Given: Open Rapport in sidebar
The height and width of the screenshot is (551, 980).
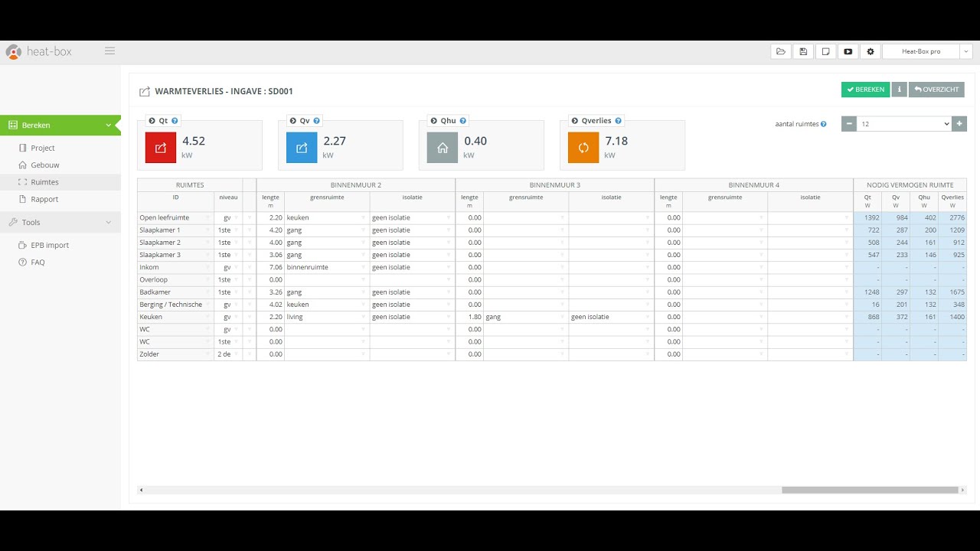Looking at the screenshot, I should (44, 199).
